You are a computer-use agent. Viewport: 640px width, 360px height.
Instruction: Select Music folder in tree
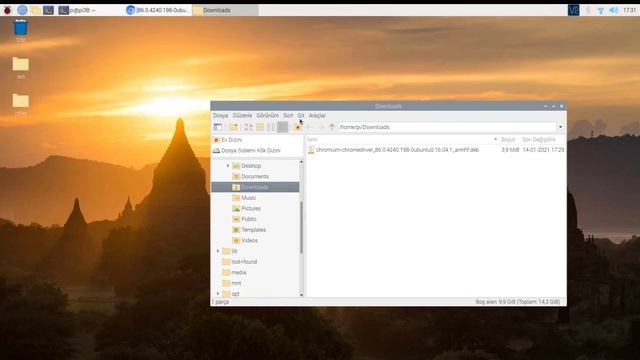point(248,198)
